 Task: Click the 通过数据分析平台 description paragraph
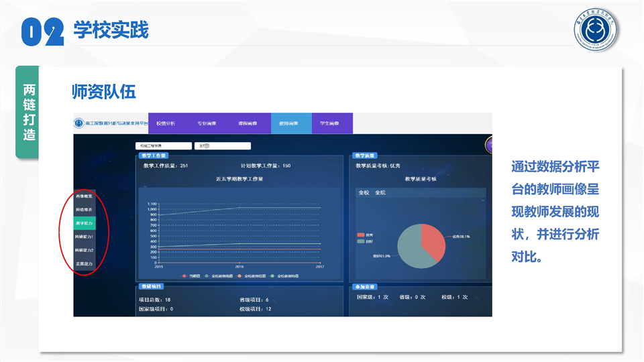(555, 212)
